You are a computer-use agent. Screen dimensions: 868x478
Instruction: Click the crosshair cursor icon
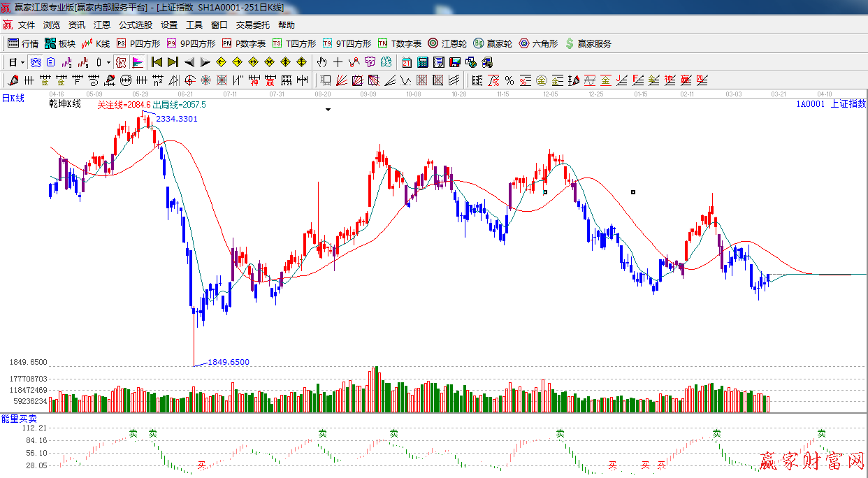tap(338, 62)
